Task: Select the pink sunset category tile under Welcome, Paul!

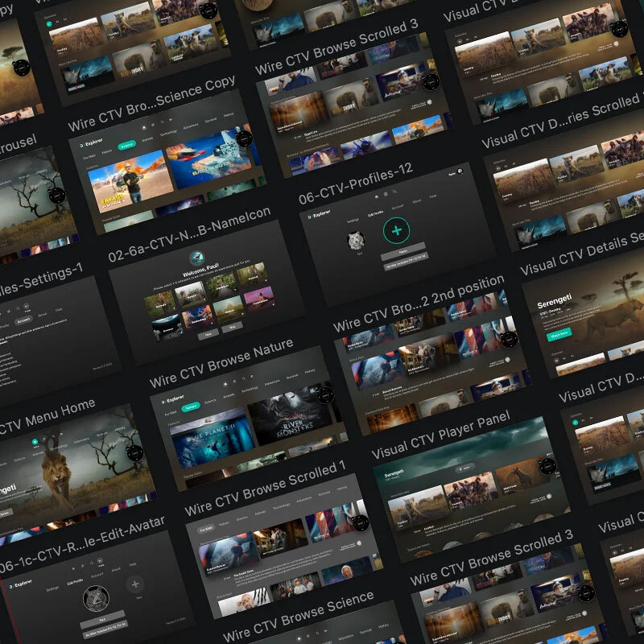Action: point(259,298)
